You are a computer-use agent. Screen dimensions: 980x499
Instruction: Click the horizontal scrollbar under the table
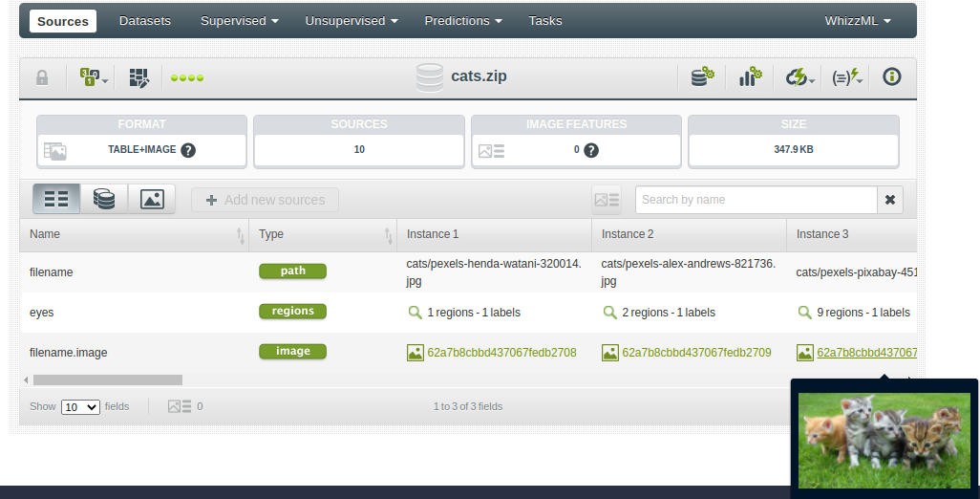(x=107, y=380)
